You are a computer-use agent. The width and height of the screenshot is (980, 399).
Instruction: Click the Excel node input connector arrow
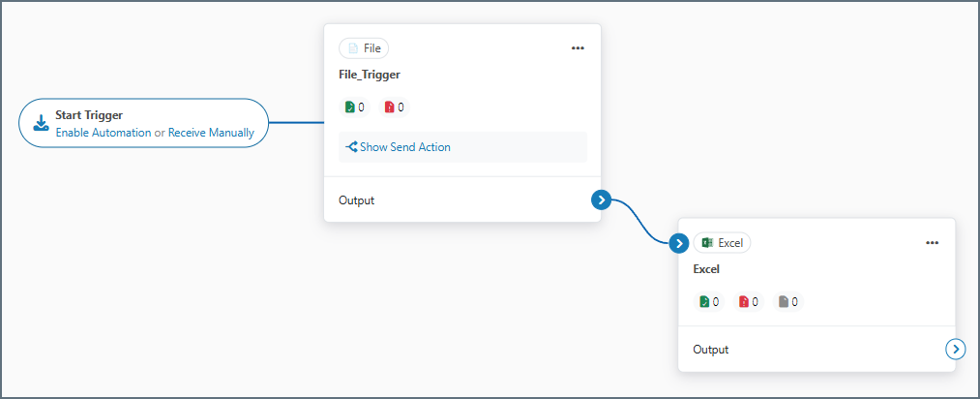coord(679,243)
